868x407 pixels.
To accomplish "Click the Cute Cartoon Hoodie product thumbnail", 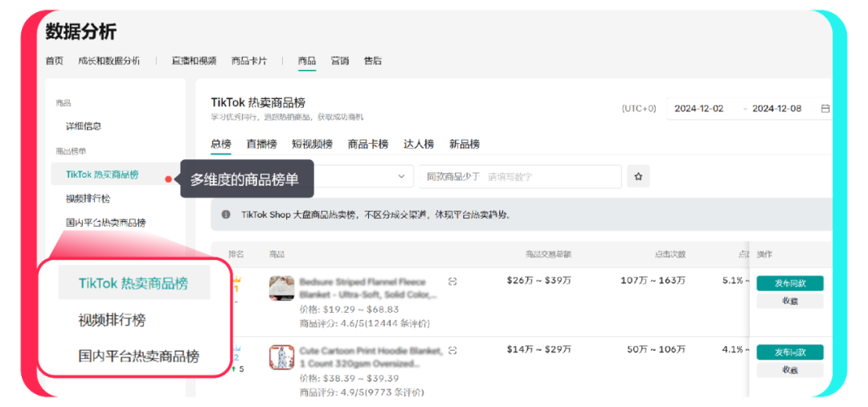I will coord(282,358).
